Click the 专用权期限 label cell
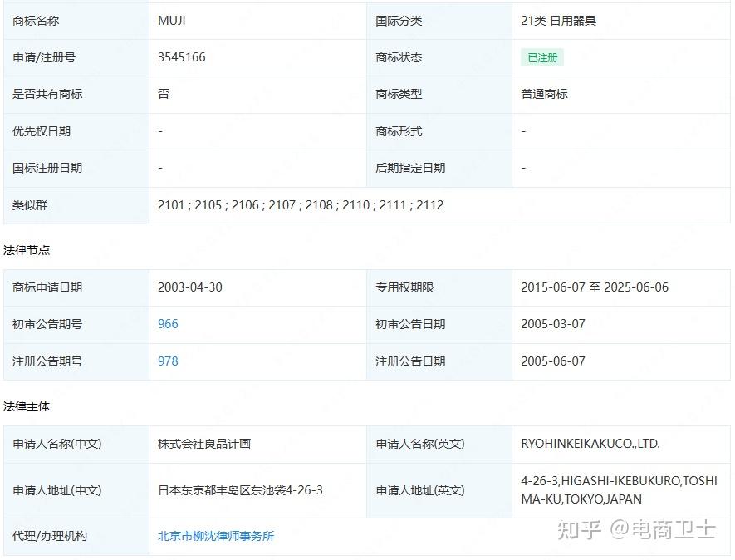Screen dimensions: 735x560 click(x=439, y=287)
